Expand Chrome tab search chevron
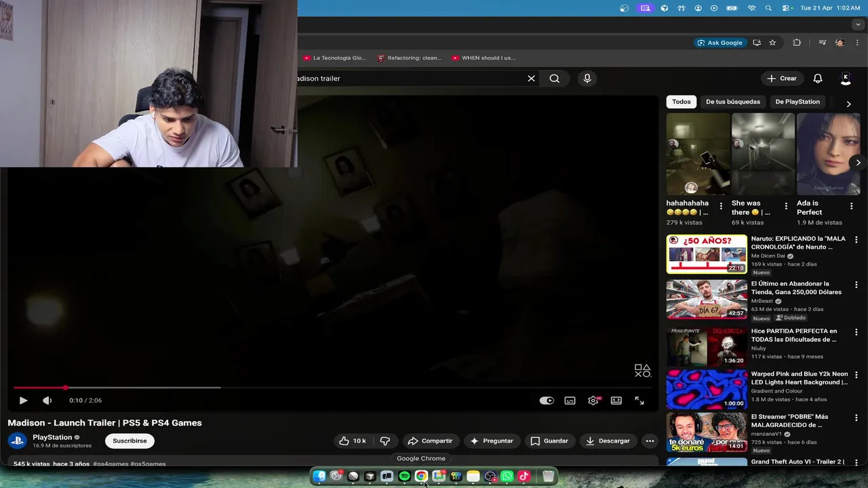The width and height of the screenshot is (868, 488). tap(859, 24)
